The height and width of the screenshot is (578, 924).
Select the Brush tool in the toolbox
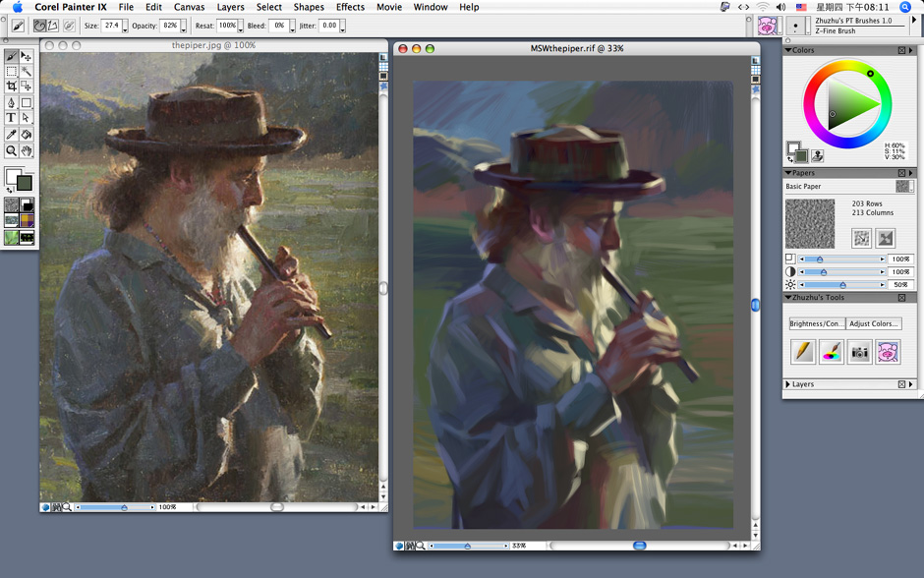point(11,57)
